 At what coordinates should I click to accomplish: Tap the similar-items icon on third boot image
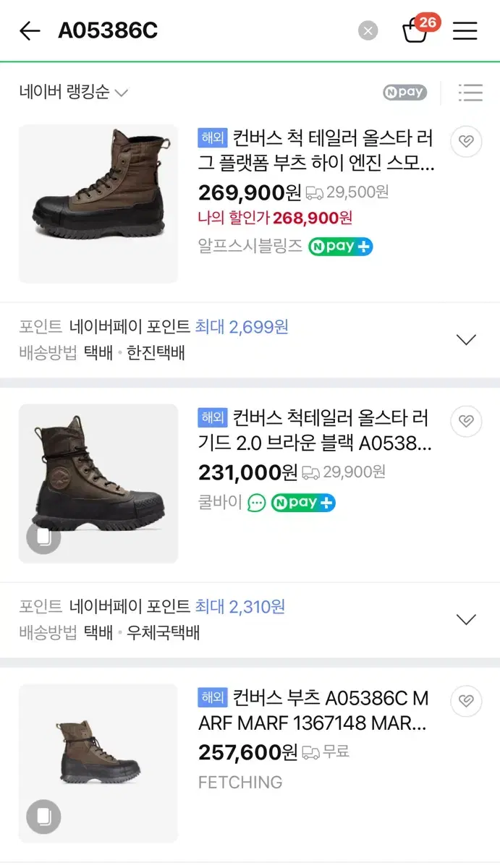[43, 817]
